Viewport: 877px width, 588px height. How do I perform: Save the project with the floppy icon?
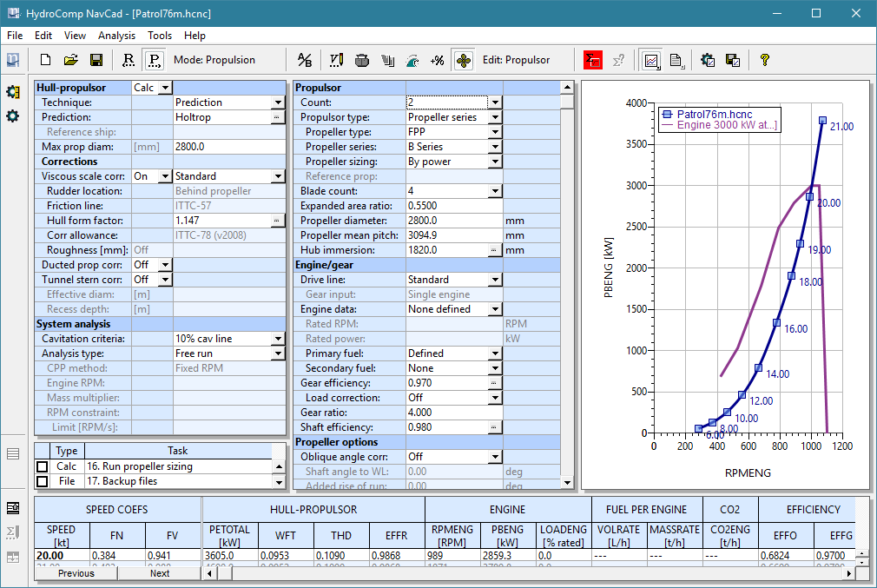pyautogui.click(x=96, y=60)
